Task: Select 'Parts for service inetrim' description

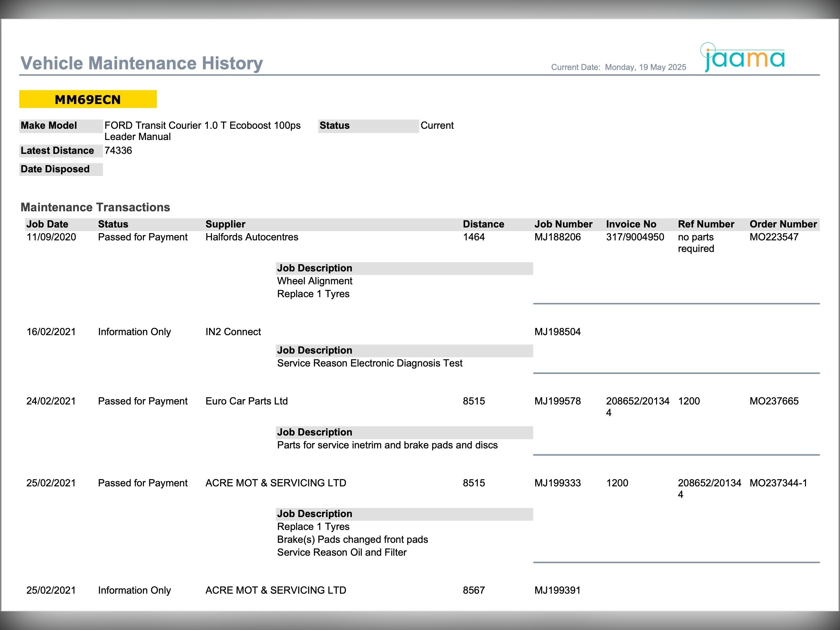Action: point(387,445)
